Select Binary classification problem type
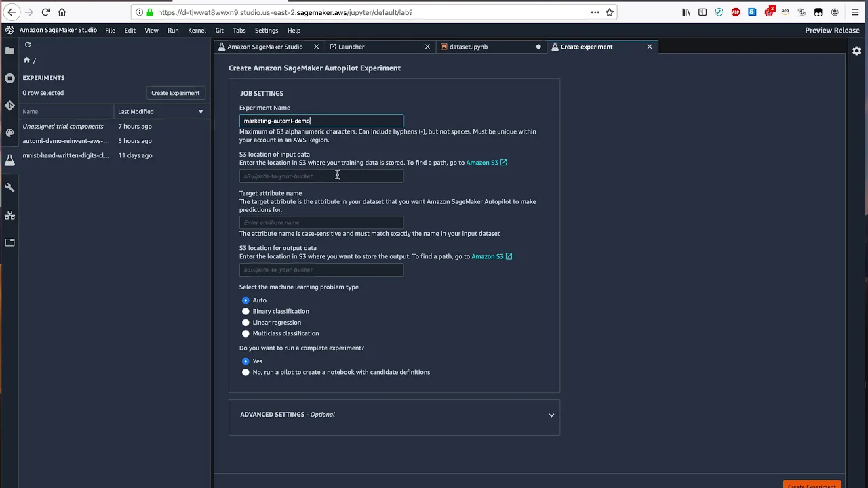The image size is (868, 488). [x=245, y=311]
